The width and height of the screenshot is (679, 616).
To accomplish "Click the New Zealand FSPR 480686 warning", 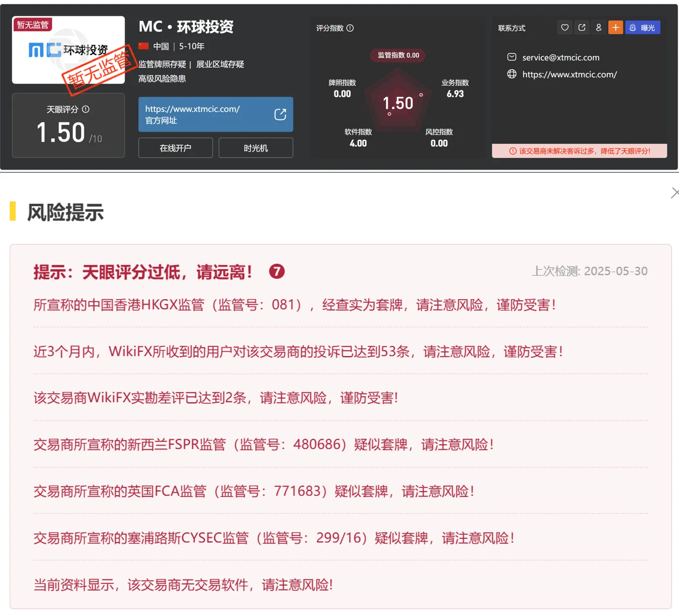I will click(x=264, y=444).
